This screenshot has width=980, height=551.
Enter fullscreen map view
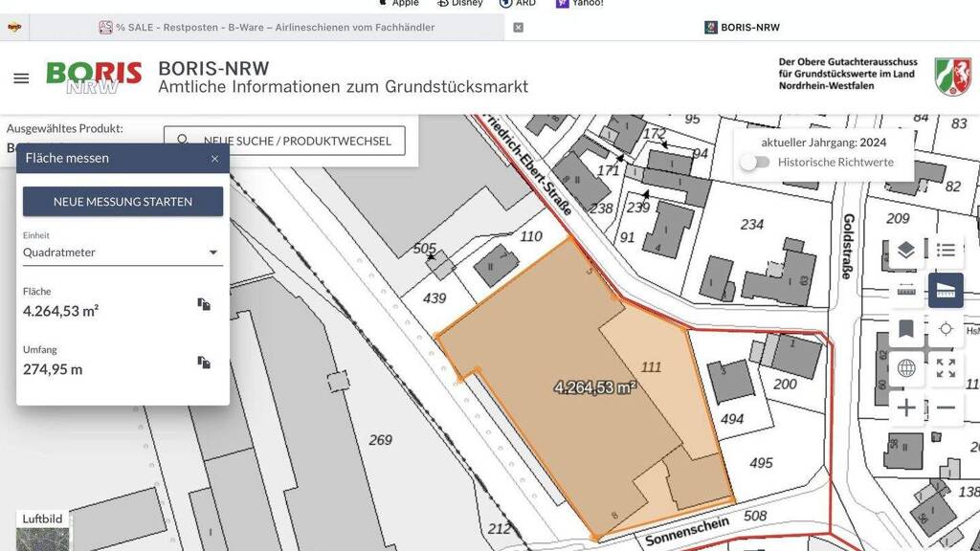click(x=946, y=368)
